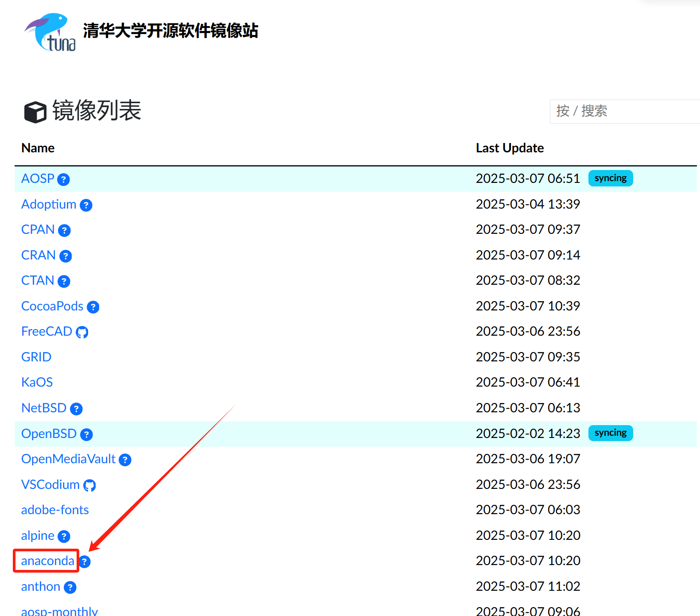Open the help icon next to CRAN

tap(66, 256)
